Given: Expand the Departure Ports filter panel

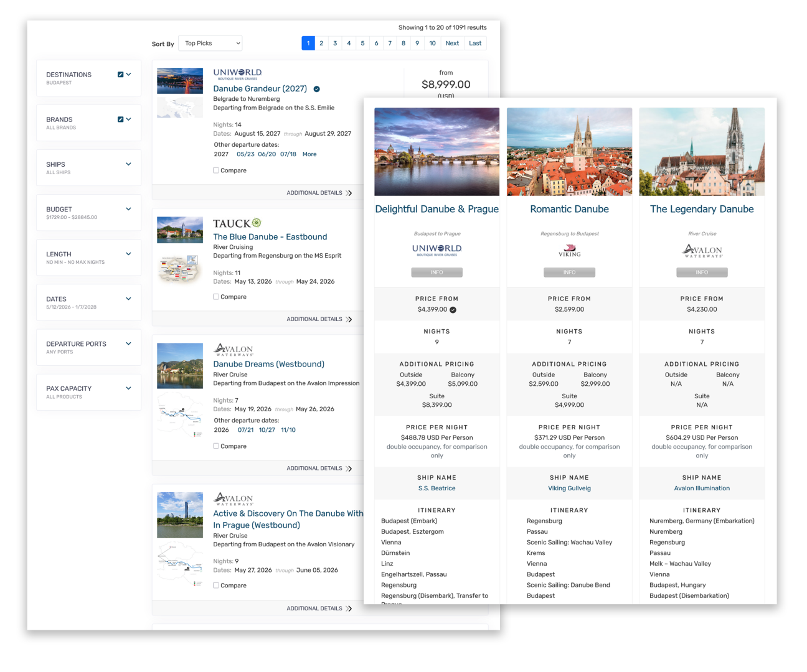Looking at the screenshot, I should coord(88,347).
